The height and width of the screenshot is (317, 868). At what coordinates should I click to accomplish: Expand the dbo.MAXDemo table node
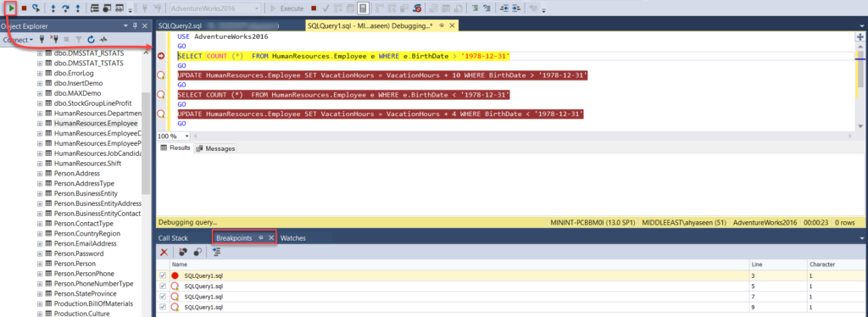point(40,93)
